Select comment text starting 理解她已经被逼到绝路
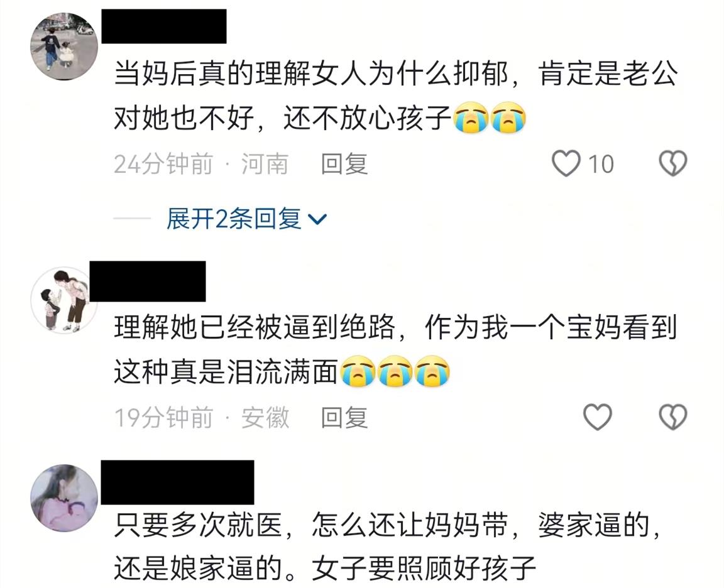724x588 pixels. (x=396, y=349)
